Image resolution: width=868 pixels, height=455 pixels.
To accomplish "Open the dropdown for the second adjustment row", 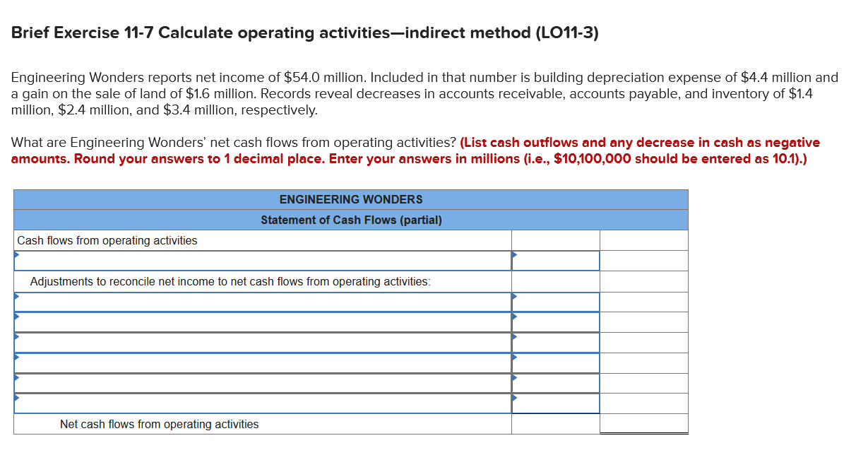I will click(261, 321).
